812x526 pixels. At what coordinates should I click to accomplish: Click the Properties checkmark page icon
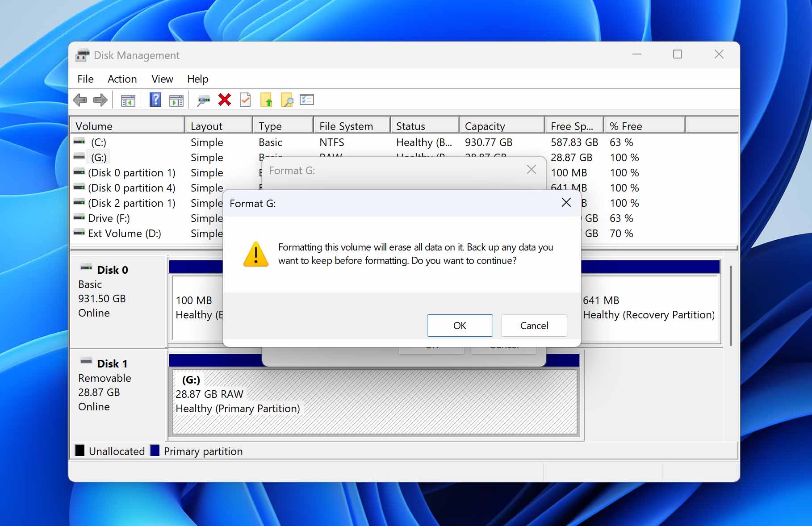tap(245, 100)
